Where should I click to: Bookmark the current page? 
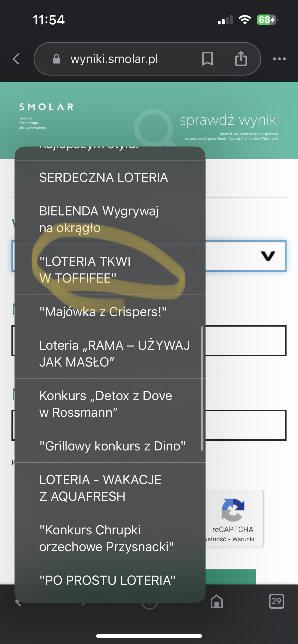(207, 59)
